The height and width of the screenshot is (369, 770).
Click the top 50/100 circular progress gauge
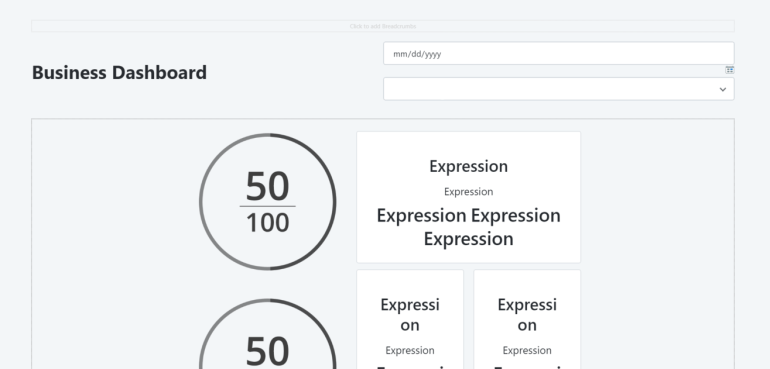(268, 201)
